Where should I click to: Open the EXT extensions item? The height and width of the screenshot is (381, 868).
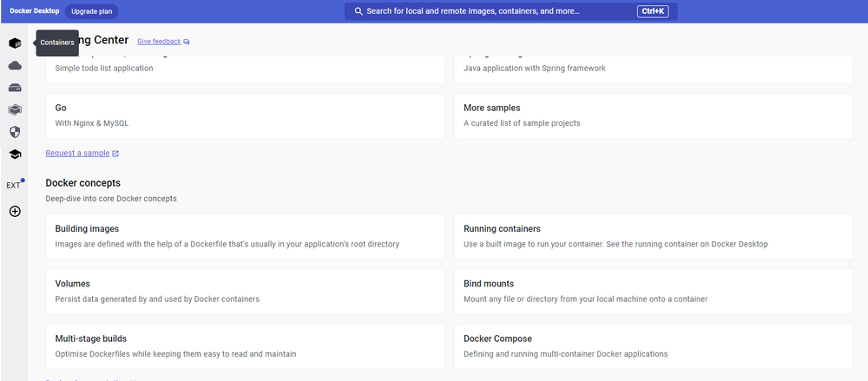[15, 185]
